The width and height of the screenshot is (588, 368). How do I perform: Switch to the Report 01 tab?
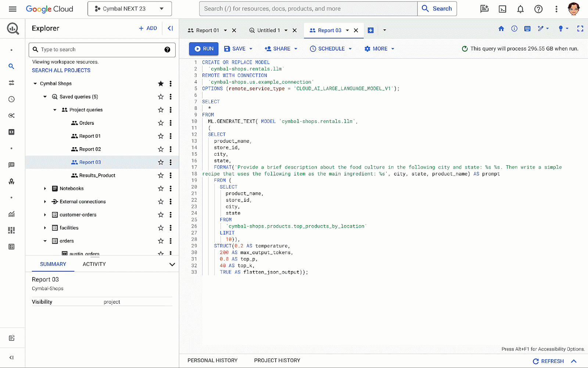click(208, 31)
